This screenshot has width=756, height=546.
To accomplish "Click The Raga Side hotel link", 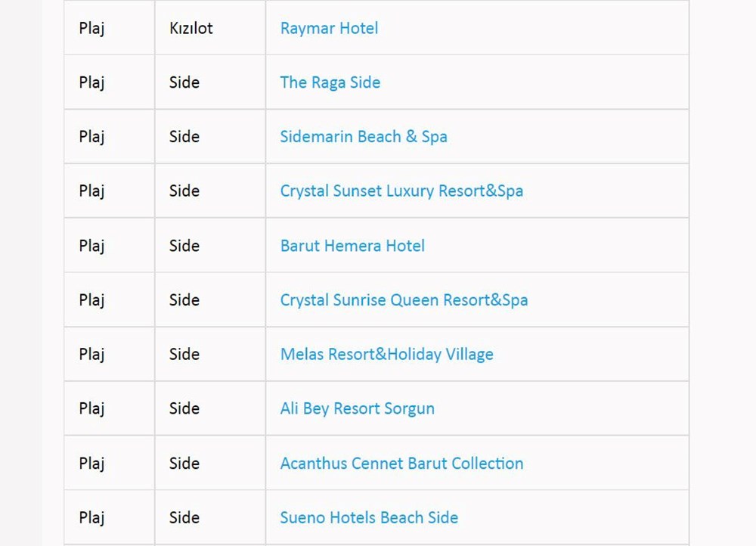I will click(x=330, y=82).
